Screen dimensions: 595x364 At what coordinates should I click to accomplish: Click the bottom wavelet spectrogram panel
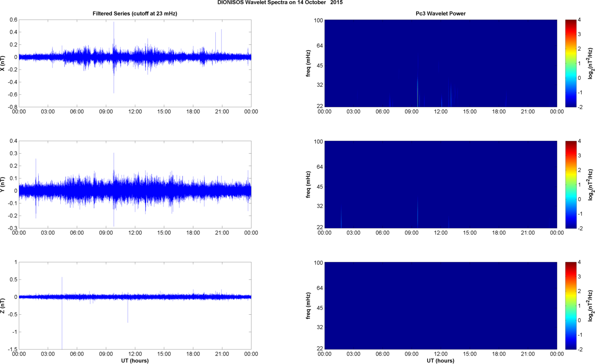point(440,305)
